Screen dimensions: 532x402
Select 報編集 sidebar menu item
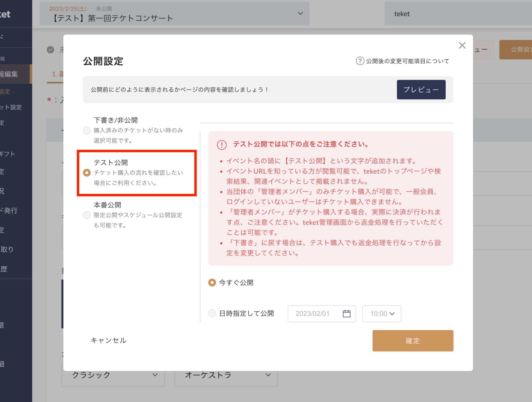click(16, 74)
